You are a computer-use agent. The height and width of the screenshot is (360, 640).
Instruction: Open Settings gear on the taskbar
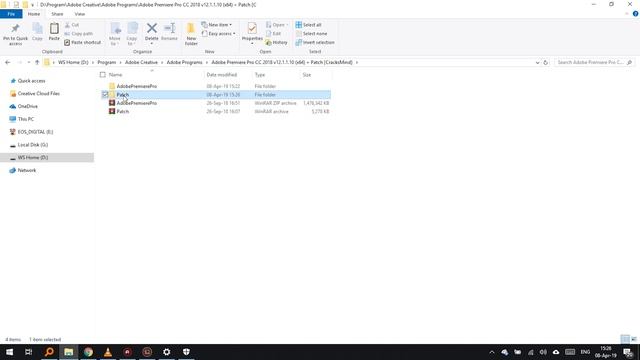click(x=167, y=352)
